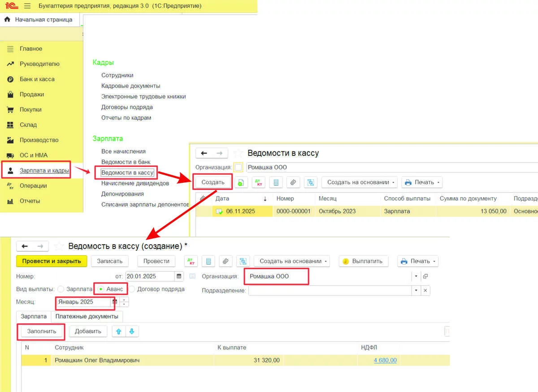538x392 pixels.
Task: Click the document structure icon in creation form
Action: pos(208,261)
